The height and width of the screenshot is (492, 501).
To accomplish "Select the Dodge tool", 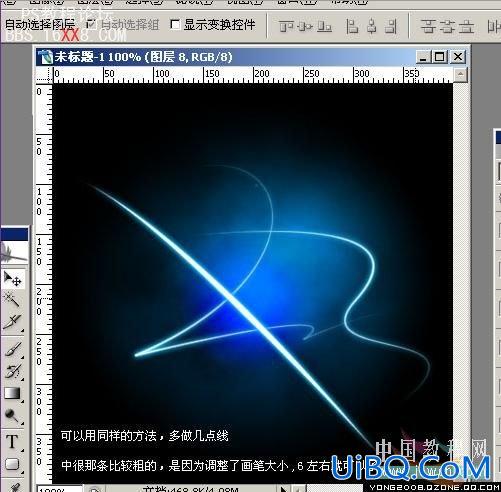I will tap(12, 416).
